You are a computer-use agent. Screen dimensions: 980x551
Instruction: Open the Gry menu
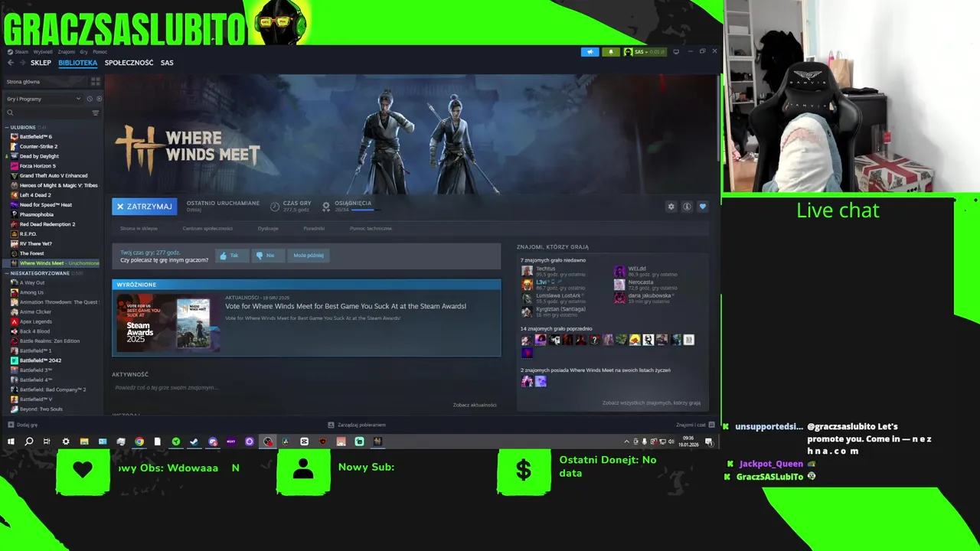(83, 52)
